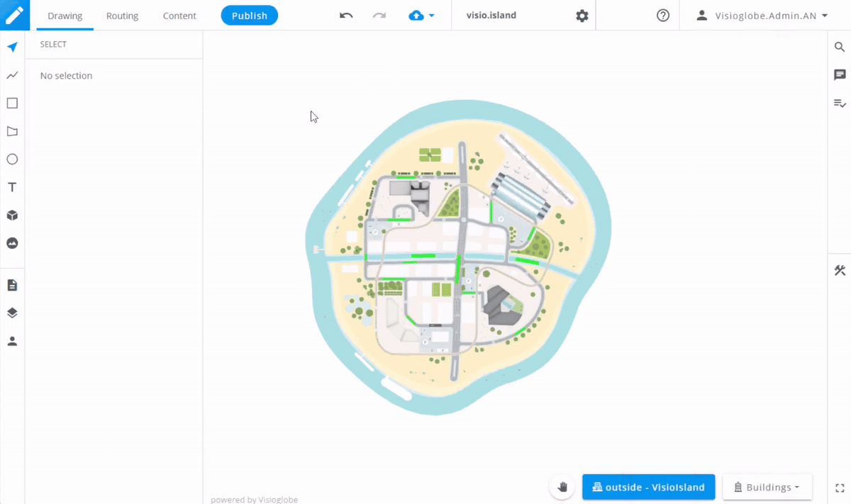Activate the polyline drawing tool
The width and height of the screenshot is (851, 504).
[12, 75]
